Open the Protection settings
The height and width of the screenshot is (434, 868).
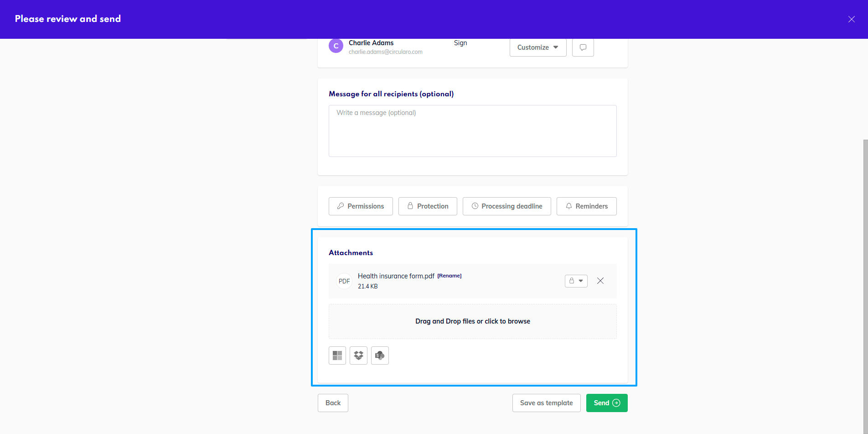(x=428, y=206)
